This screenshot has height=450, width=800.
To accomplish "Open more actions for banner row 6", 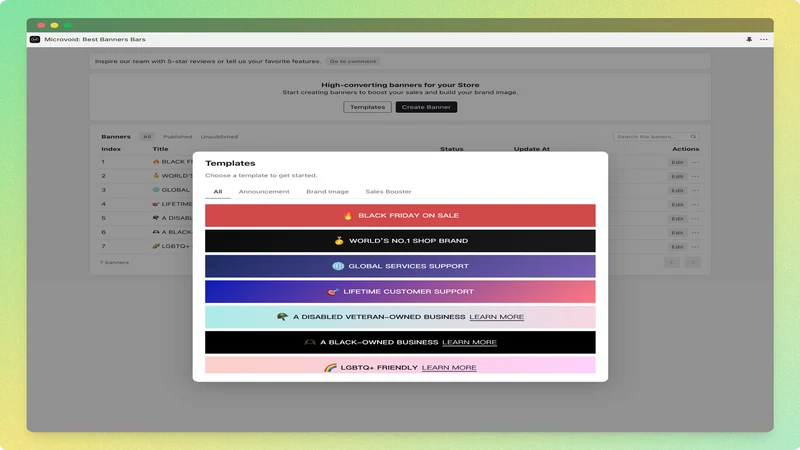I will pyautogui.click(x=695, y=233).
